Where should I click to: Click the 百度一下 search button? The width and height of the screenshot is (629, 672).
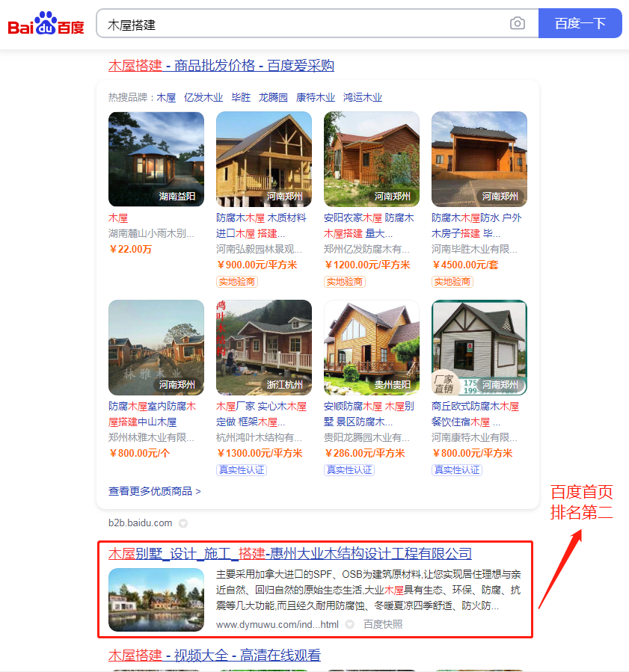pyautogui.click(x=580, y=23)
